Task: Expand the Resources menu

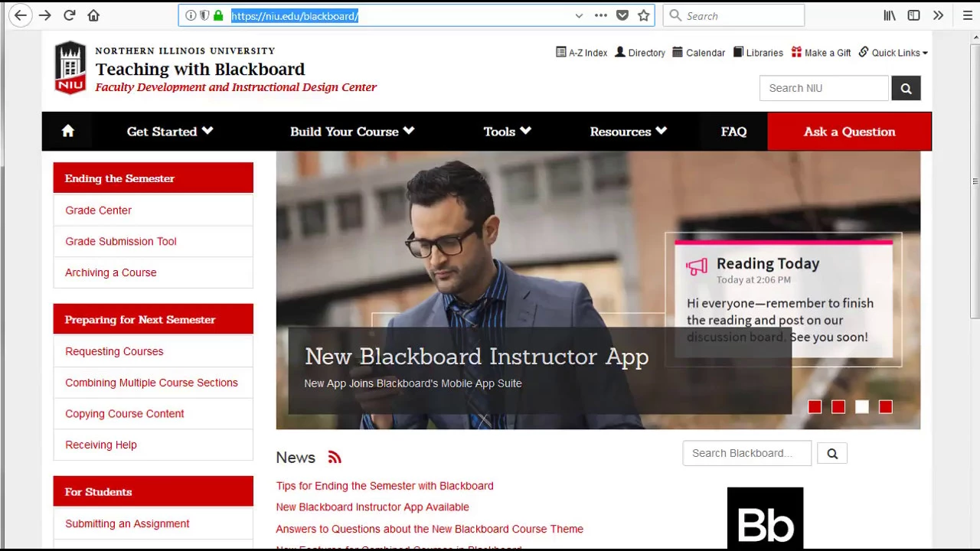Action: [628, 132]
